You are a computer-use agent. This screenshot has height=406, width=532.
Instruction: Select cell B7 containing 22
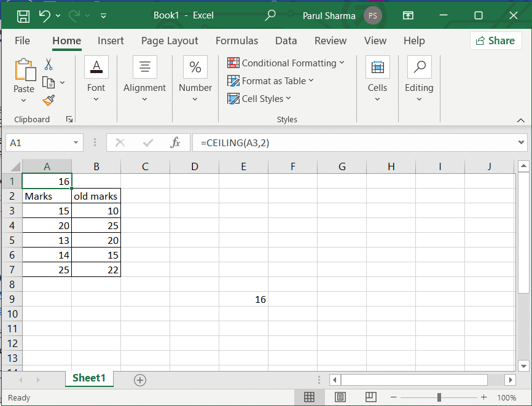tap(96, 270)
